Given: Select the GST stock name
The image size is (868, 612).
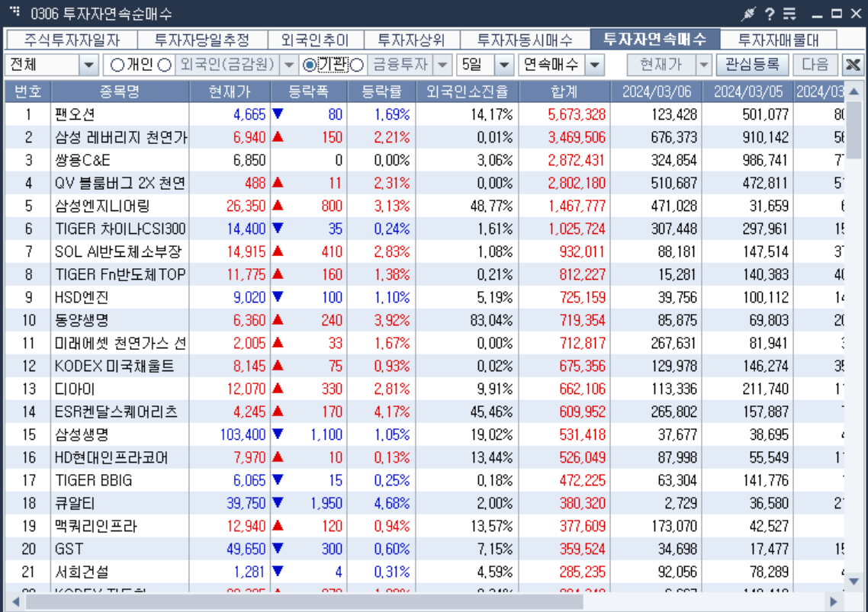Looking at the screenshot, I should click(69, 549).
